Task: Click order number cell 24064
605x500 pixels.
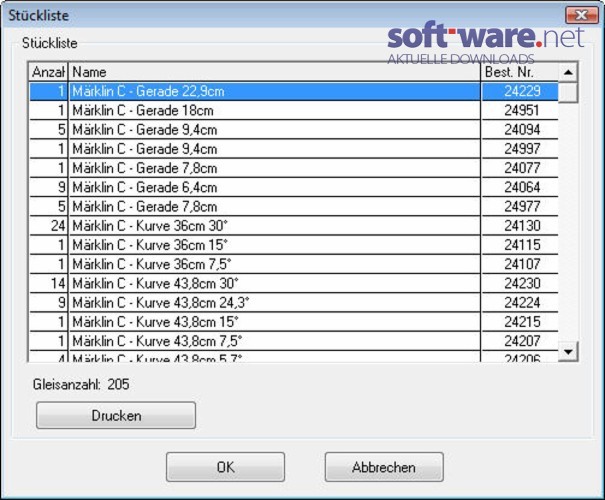Action: point(520,188)
